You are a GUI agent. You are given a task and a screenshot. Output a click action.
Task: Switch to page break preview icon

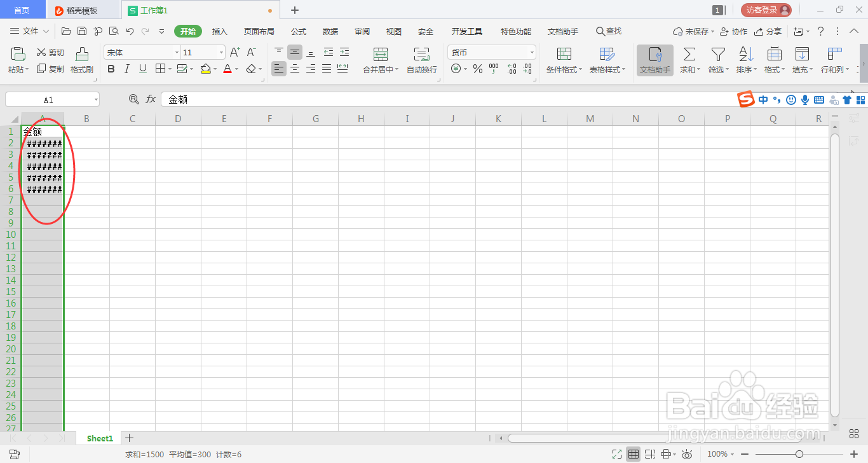[650, 454]
